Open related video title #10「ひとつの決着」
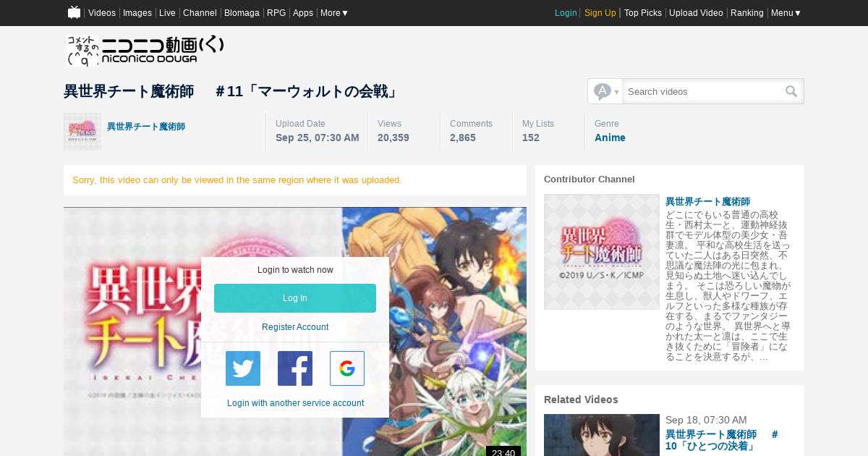The image size is (868, 456). point(722,440)
